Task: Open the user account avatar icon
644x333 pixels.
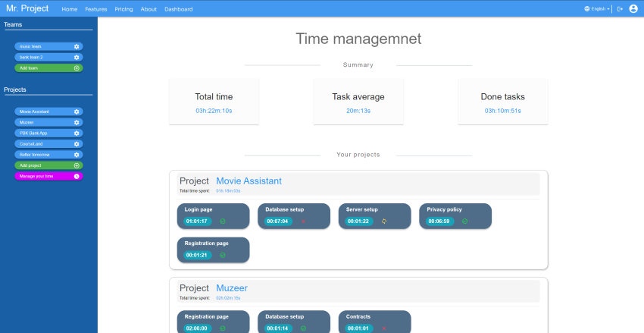Action: (633, 9)
